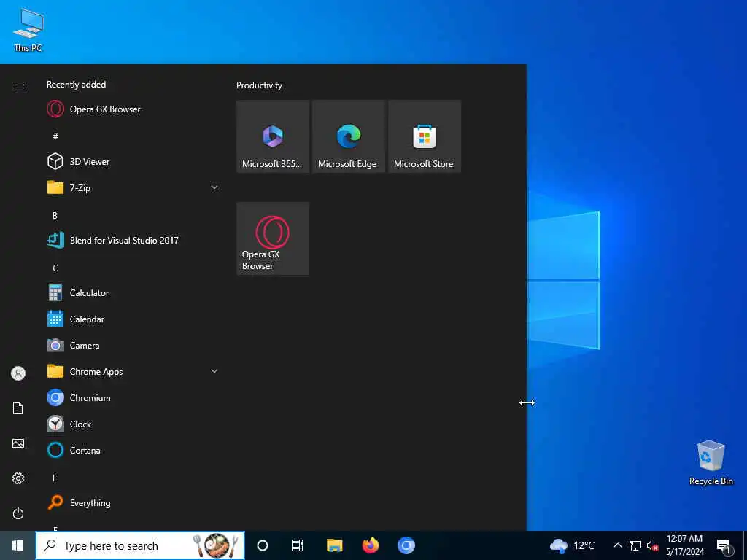Launch the Calculator app

point(133,292)
